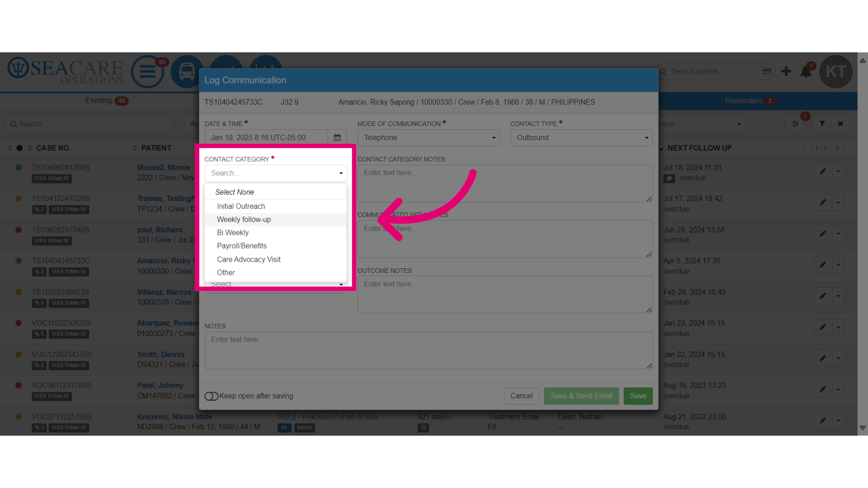
Task: Click the Cancel button
Action: [522, 396]
